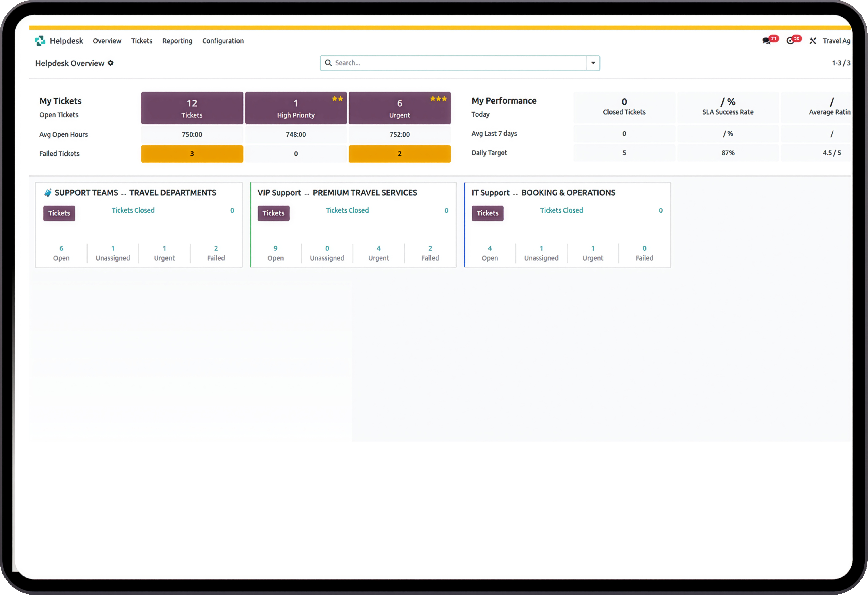868x595 pixels.
Task: Open the 6 Urgent tickets tile
Action: [x=400, y=108]
